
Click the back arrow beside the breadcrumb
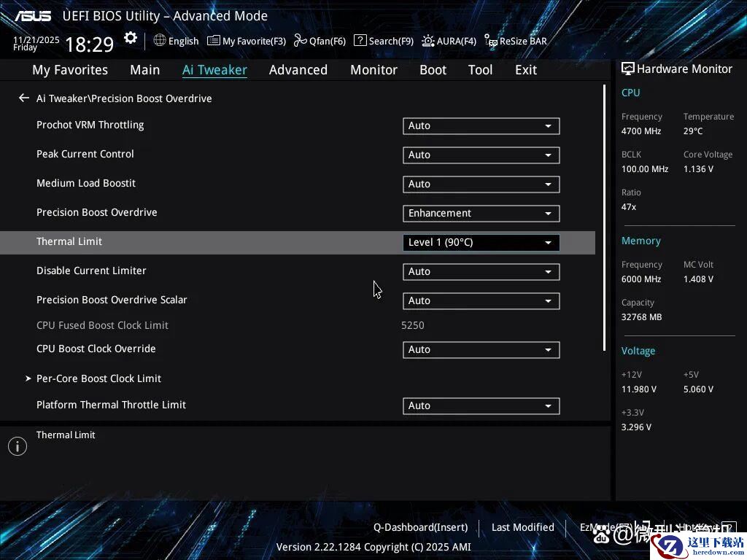pos(24,98)
